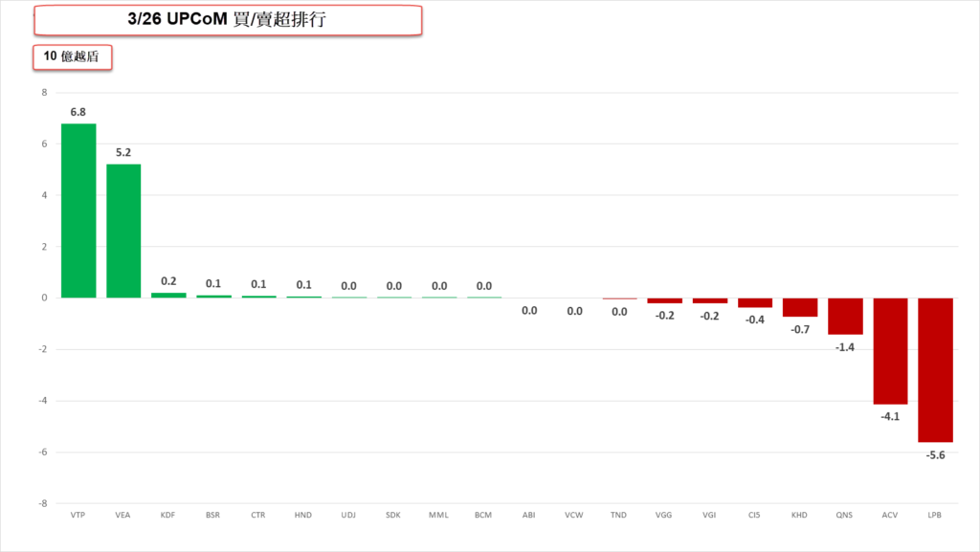
Task: Click the LPB x-axis label
Action: pos(935,515)
